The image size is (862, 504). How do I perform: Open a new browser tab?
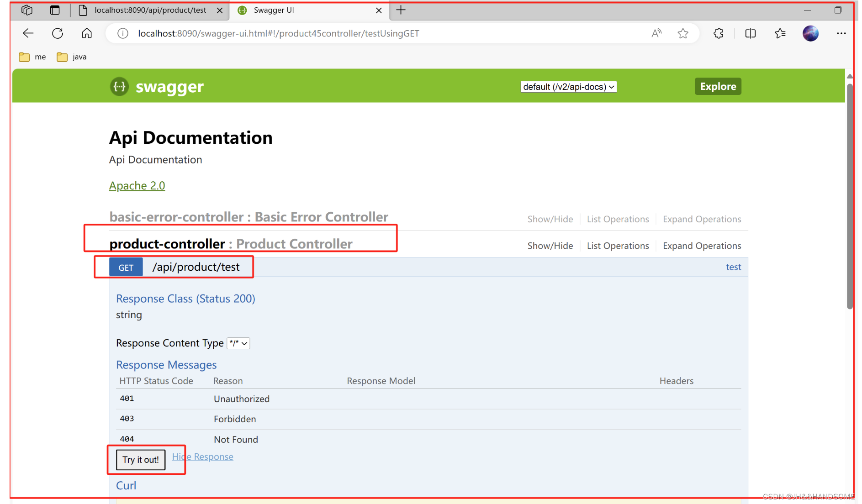[401, 10]
